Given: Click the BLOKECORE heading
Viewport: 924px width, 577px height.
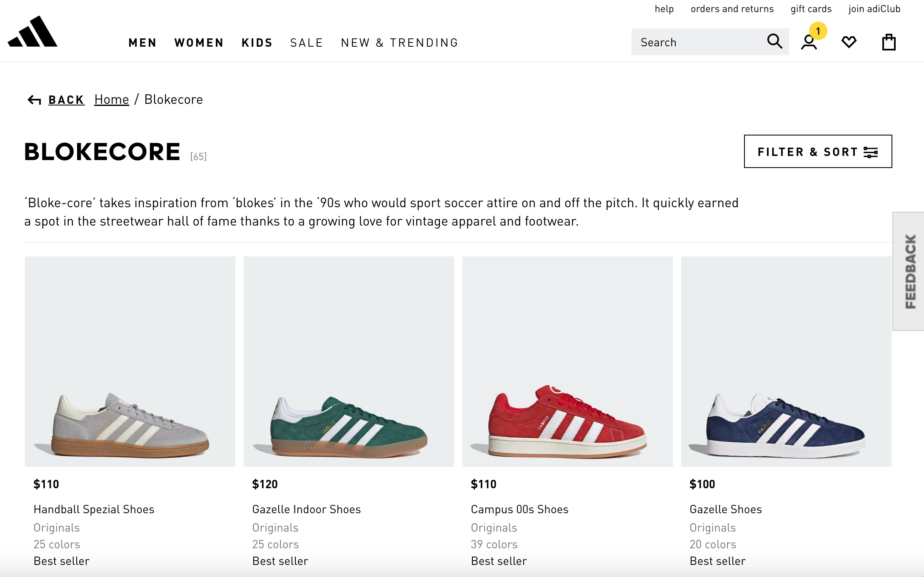Looking at the screenshot, I should [102, 151].
